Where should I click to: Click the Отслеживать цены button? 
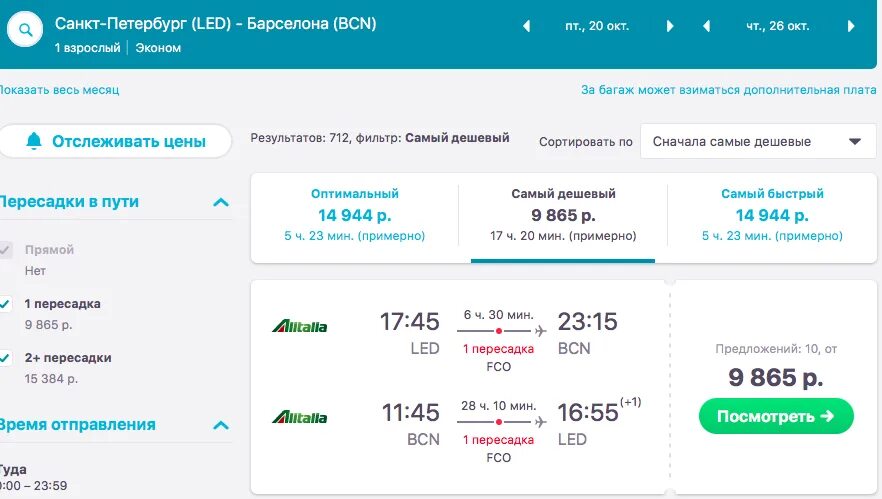coord(115,141)
